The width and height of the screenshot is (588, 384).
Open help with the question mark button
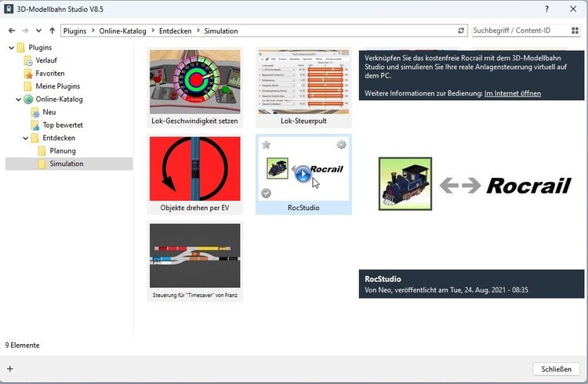[546, 9]
